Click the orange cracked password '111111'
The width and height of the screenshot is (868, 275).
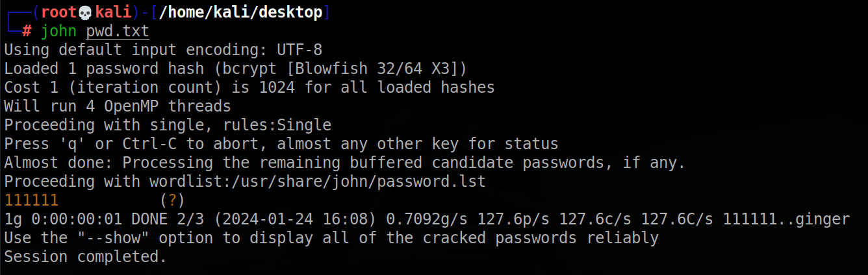click(x=31, y=200)
